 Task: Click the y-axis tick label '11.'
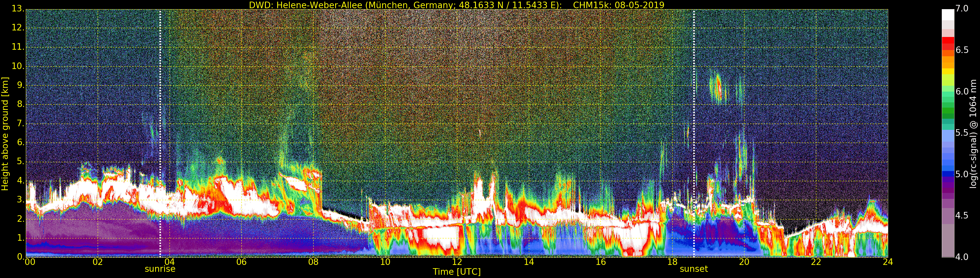[18, 47]
